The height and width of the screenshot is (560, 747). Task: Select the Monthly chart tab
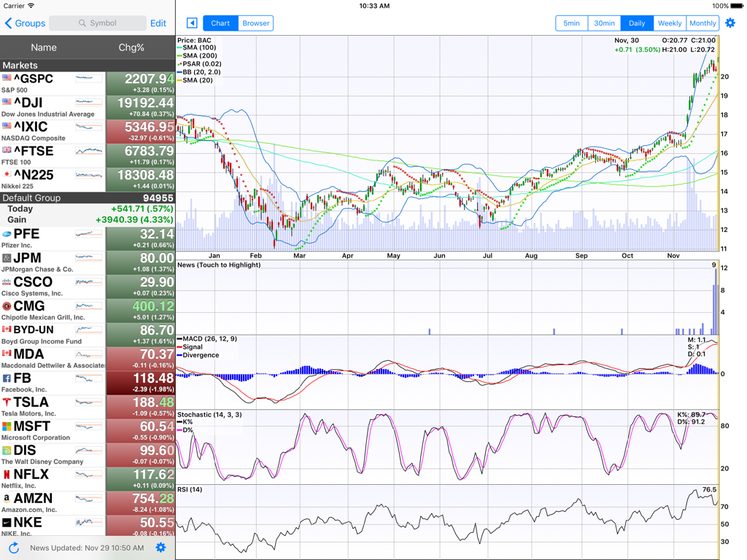pos(703,23)
